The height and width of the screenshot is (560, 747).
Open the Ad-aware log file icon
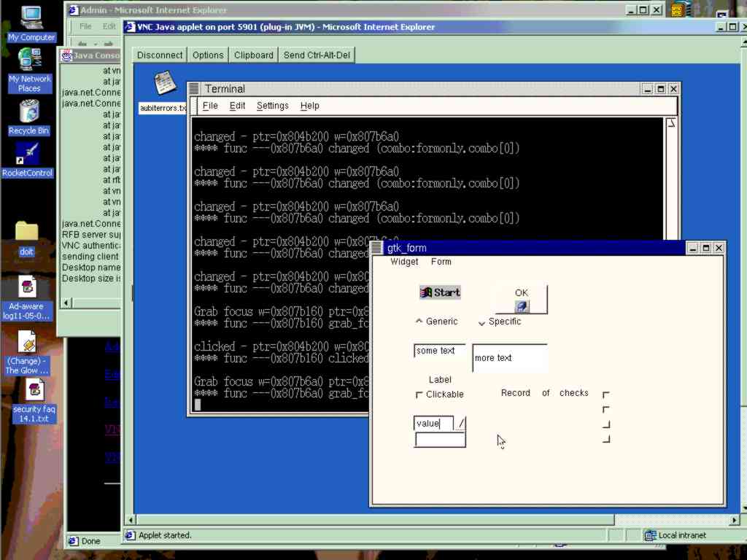pos(27,287)
